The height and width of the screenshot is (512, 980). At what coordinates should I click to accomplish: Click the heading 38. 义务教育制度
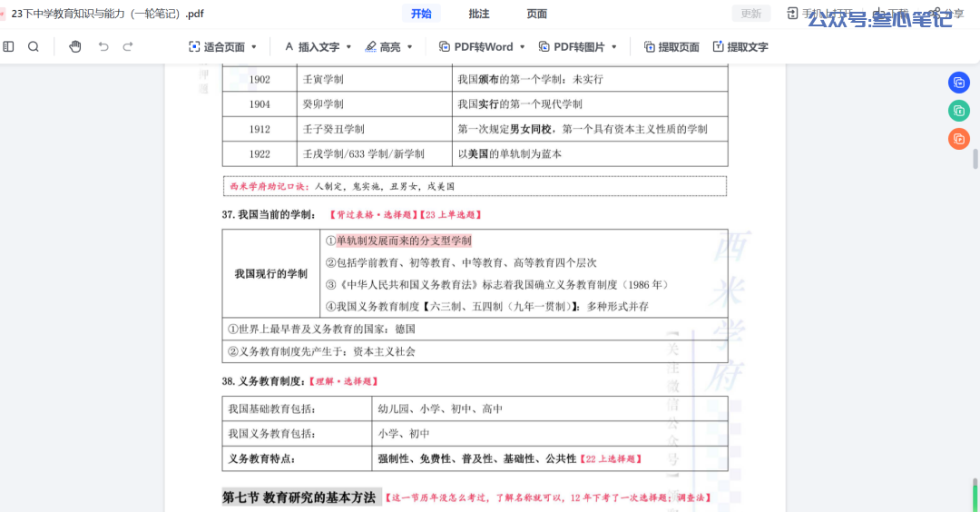click(264, 380)
